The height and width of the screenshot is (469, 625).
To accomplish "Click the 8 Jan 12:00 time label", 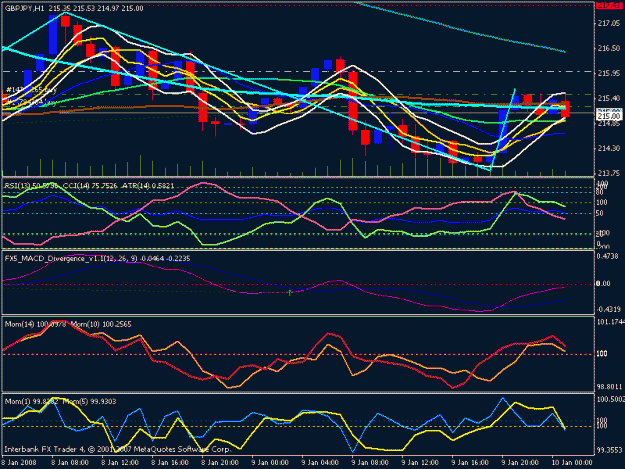I will coord(120,463).
